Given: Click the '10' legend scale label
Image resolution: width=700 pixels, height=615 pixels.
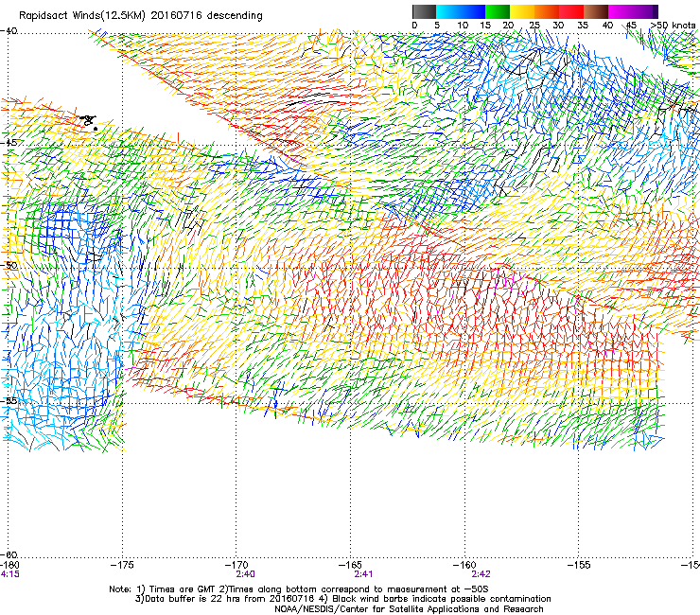Looking at the screenshot, I should [x=463, y=25].
